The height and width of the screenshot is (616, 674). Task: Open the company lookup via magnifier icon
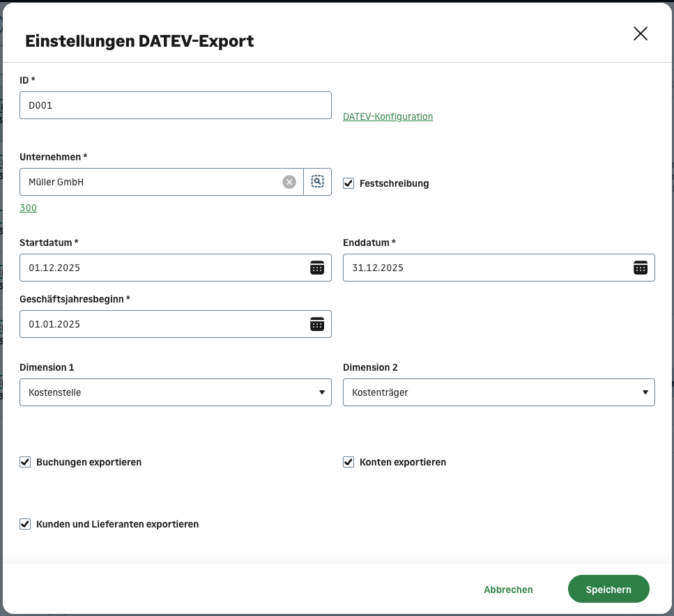[318, 181]
